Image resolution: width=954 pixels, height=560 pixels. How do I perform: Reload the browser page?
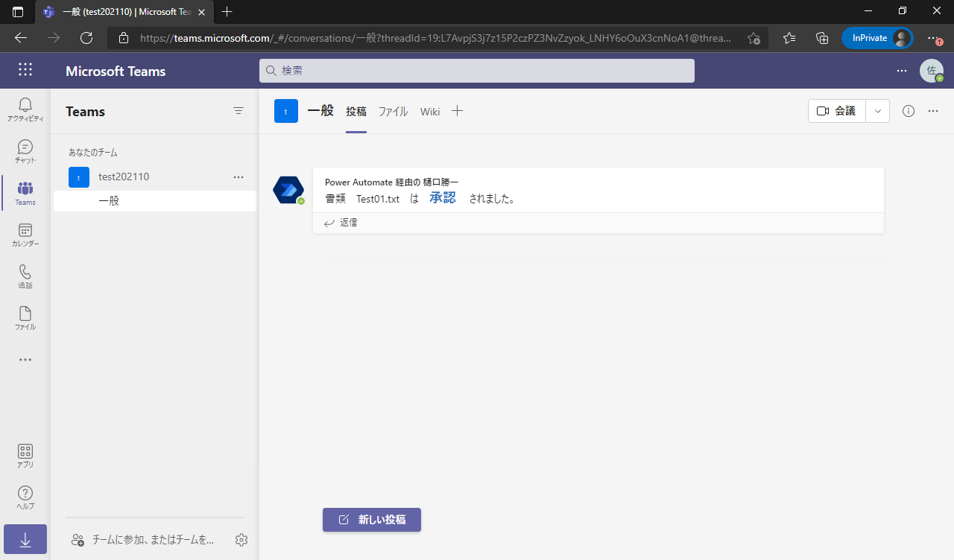[x=86, y=38]
